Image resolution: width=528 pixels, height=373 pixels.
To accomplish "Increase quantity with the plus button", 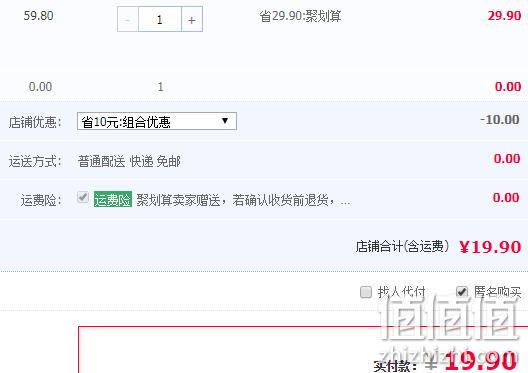I will click(x=192, y=19).
